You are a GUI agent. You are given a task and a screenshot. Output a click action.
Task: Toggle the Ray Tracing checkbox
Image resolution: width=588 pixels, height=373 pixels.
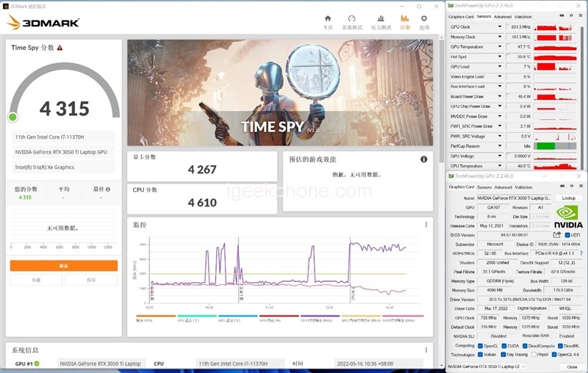pos(504,354)
